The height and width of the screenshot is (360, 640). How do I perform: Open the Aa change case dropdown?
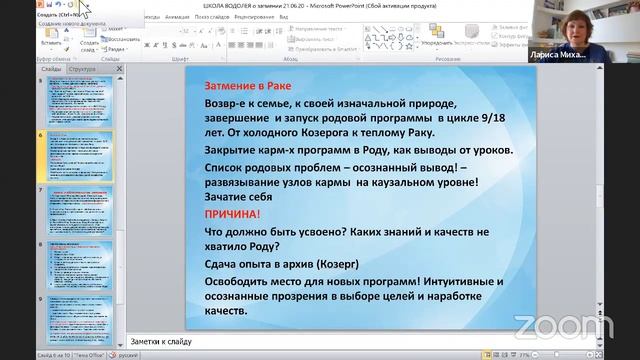(205, 45)
